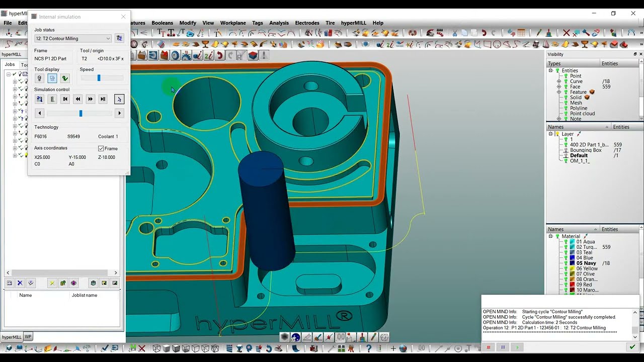Open the Job status dropdown
Screen dimensions: 644x362
pyautogui.click(x=73, y=38)
